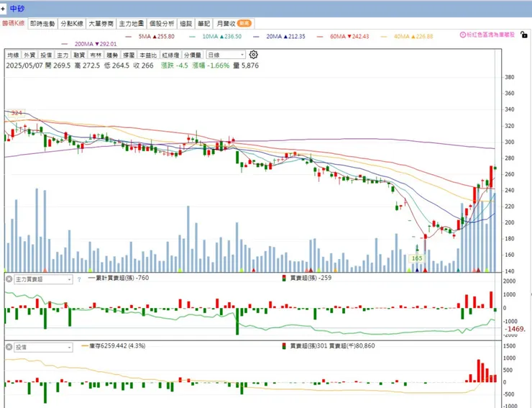Toggle the 外資 overlay button
This screenshot has width=532, height=408.
pos(29,55)
